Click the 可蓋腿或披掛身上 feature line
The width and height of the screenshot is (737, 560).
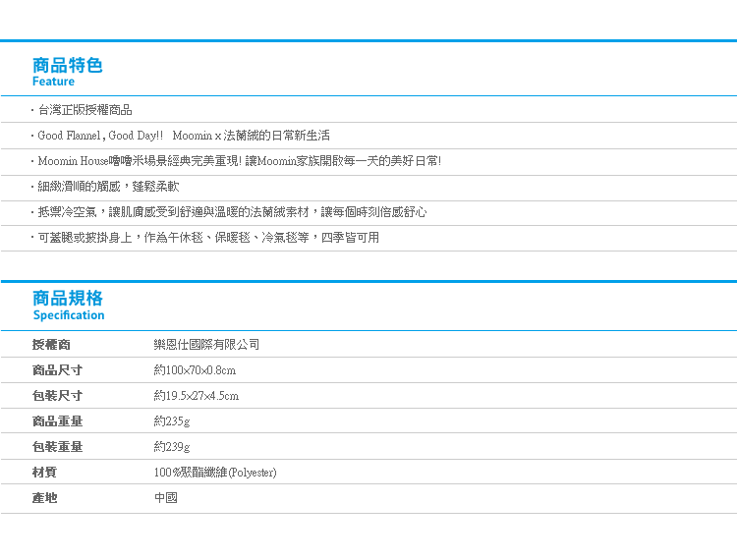coord(207,238)
